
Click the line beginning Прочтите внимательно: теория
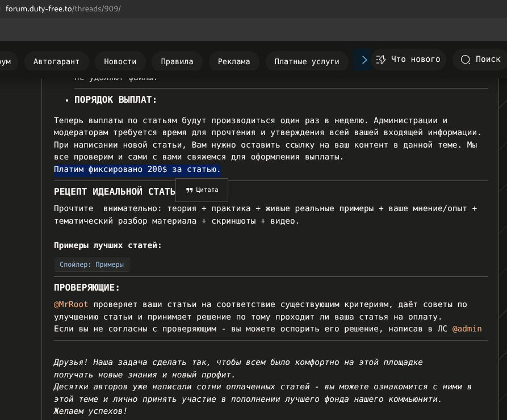(x=266, y=208)
